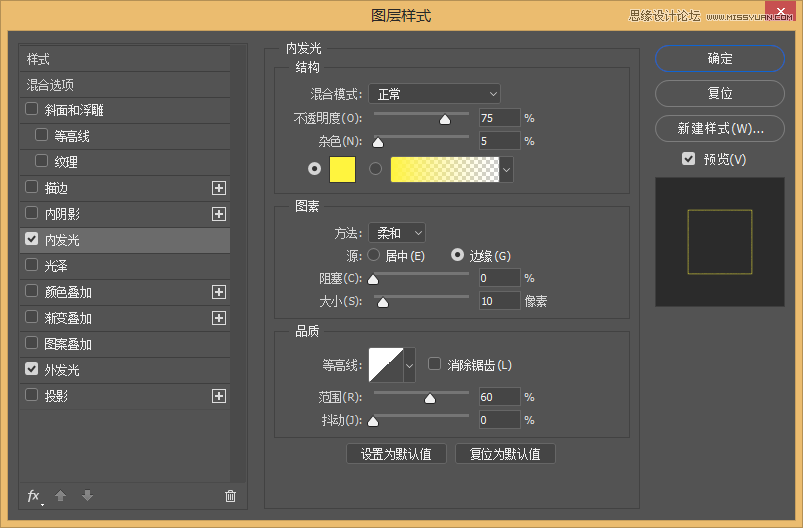Click the 阻塞 value field
This screenshot has width=803, height=528.
pyautogui.click(x=499, y=278)
